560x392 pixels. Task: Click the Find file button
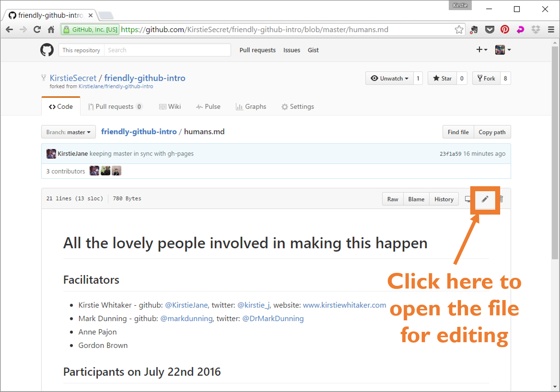458,132
